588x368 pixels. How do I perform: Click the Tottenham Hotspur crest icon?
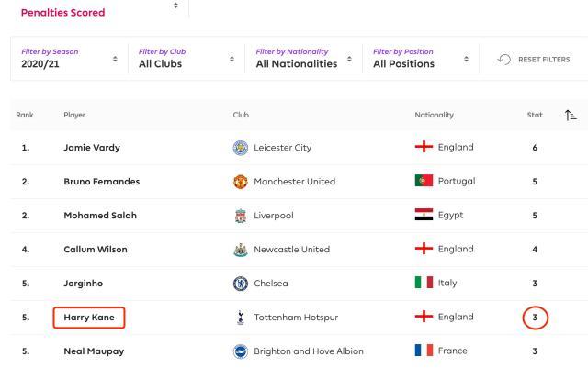(x=242, y=318)
